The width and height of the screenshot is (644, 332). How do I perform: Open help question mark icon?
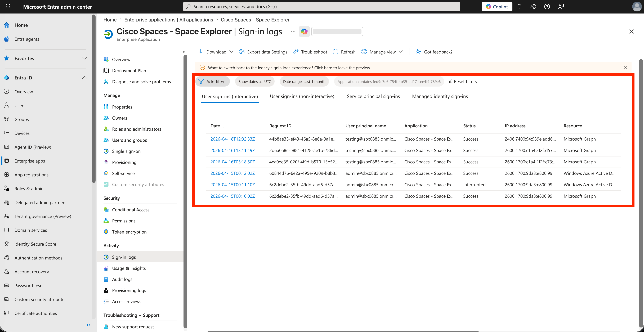[547, 7]
